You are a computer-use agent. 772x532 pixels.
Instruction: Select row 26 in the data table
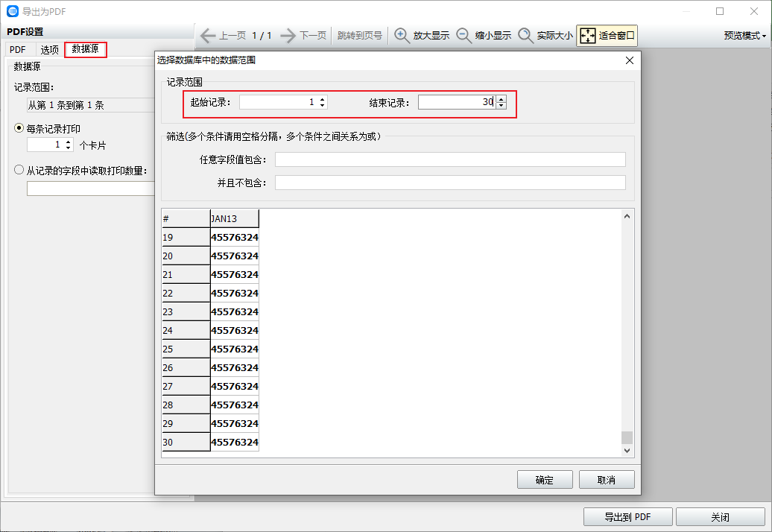[210, 367]
